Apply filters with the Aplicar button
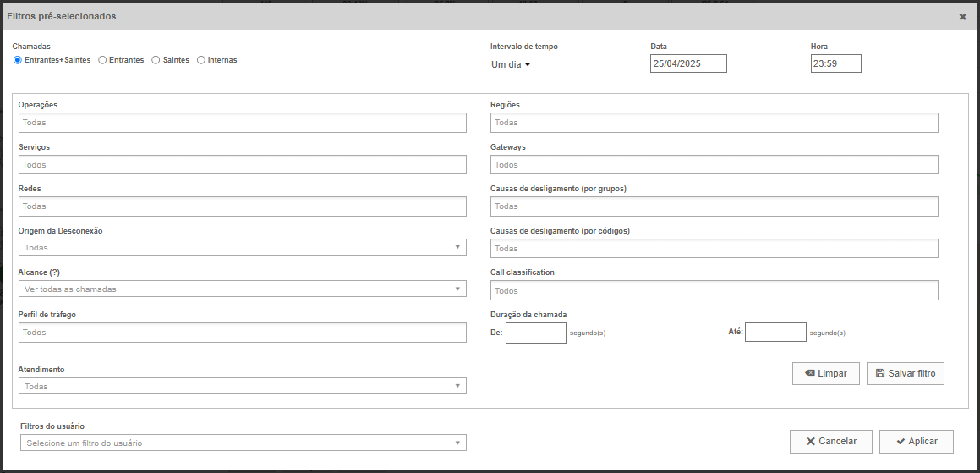This screenshot has width=980, height=473. pos(916,441)
